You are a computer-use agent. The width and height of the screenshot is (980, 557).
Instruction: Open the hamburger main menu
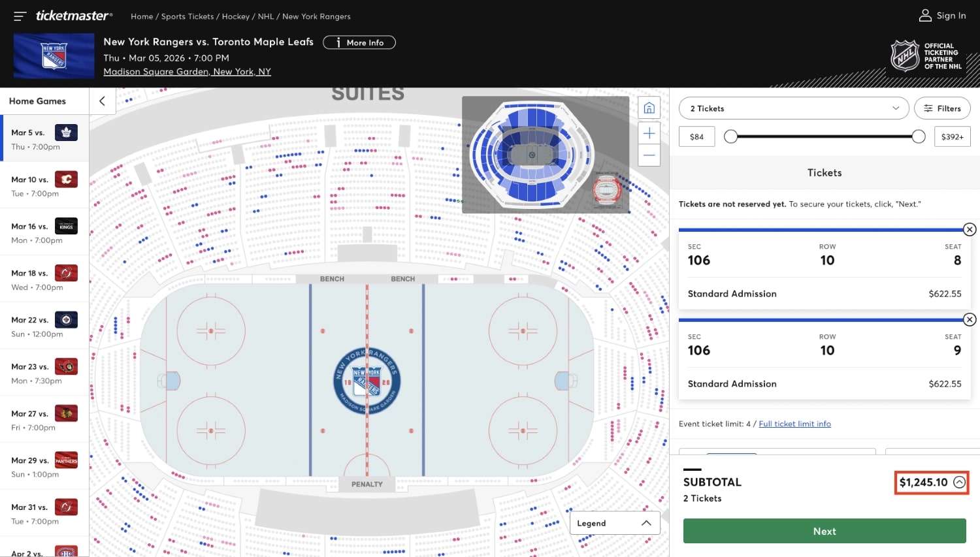(x=20, y=16)
